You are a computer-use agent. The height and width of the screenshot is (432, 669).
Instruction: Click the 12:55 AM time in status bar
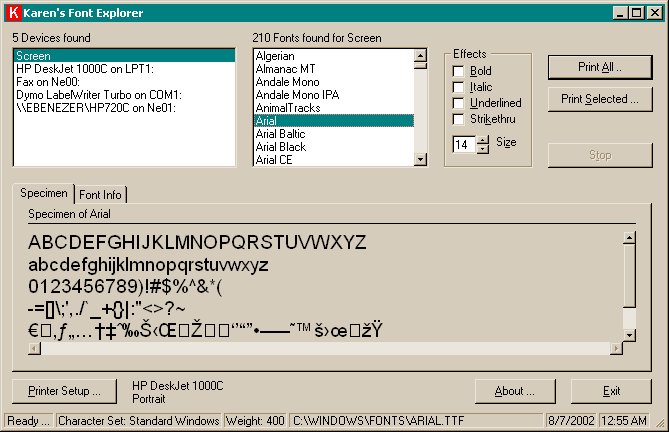(624, 421)
